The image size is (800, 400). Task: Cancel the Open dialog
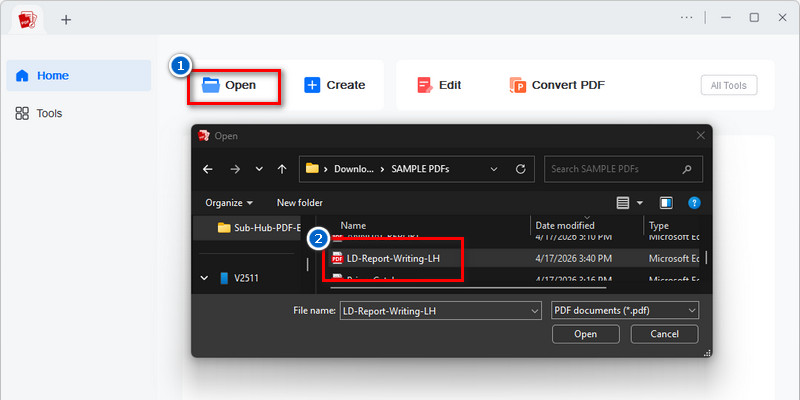pos(664,334)
